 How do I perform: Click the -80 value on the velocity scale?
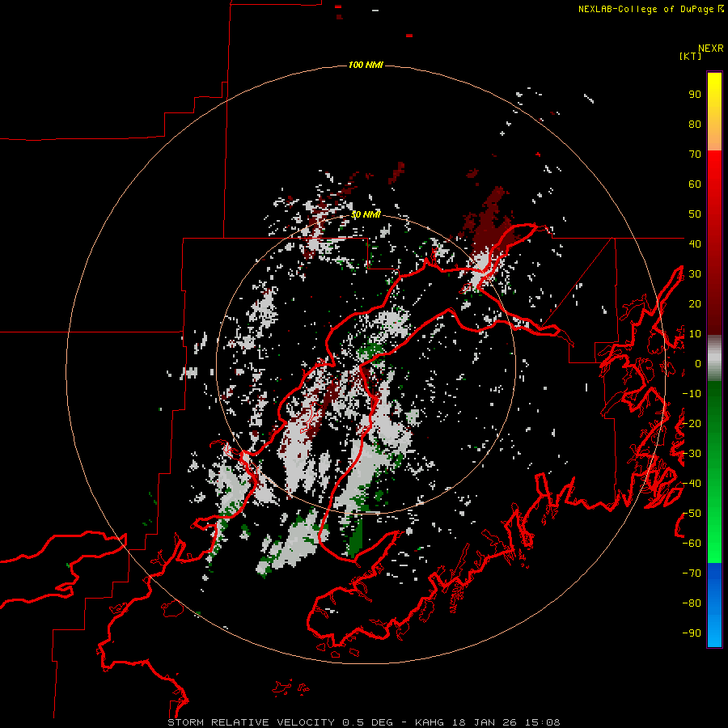coord(692,603)
